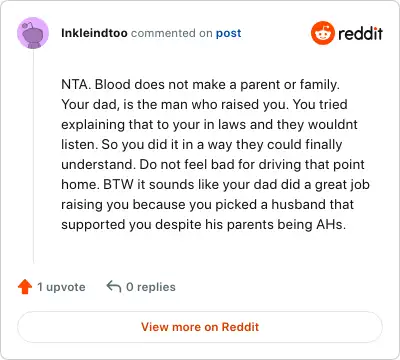Open the Inkleindtoo username link
Image resolution: width=400 pixels, height=360 pixels.
tap(94, 33)
